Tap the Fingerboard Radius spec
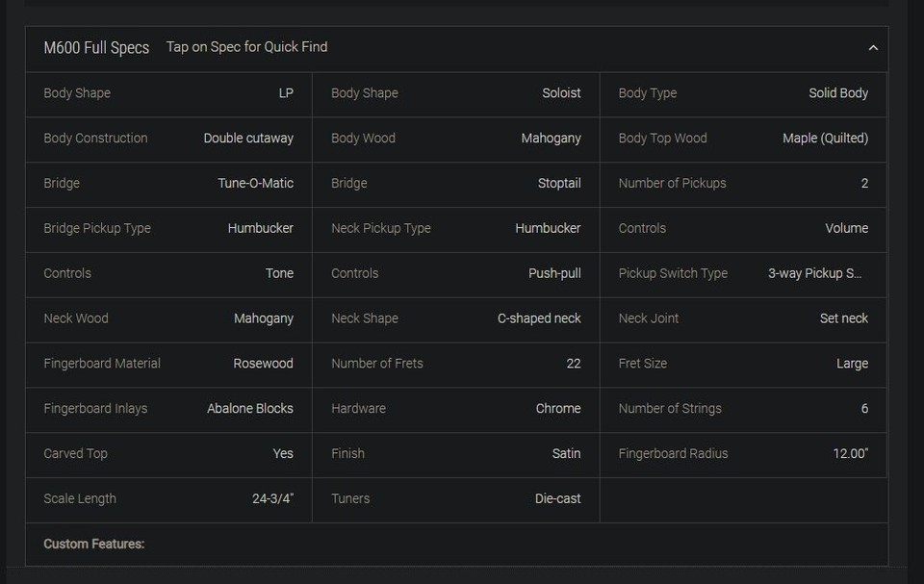 coord(743,454)
